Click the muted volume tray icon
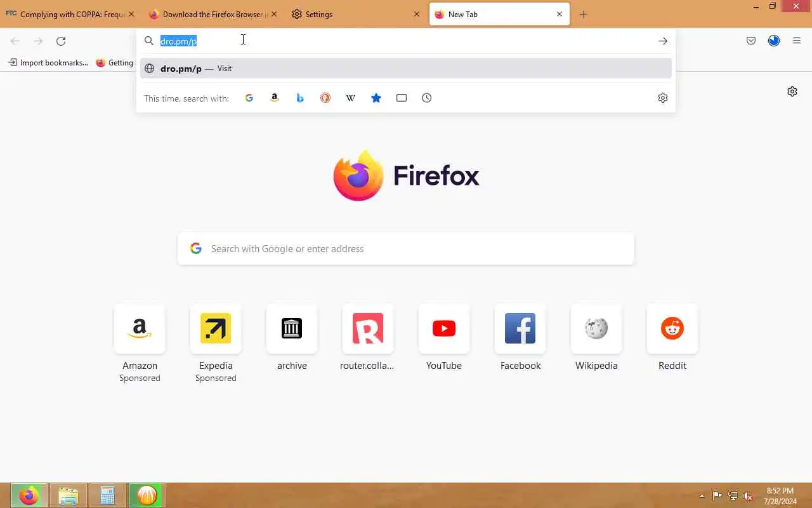812x508 pixels. point(749,496)
